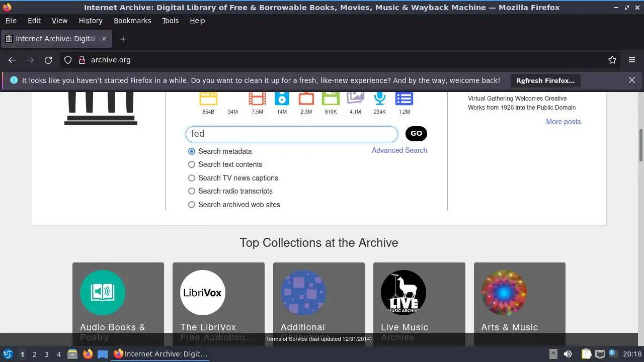Open the volume speaker tray icon

point(568,354)
